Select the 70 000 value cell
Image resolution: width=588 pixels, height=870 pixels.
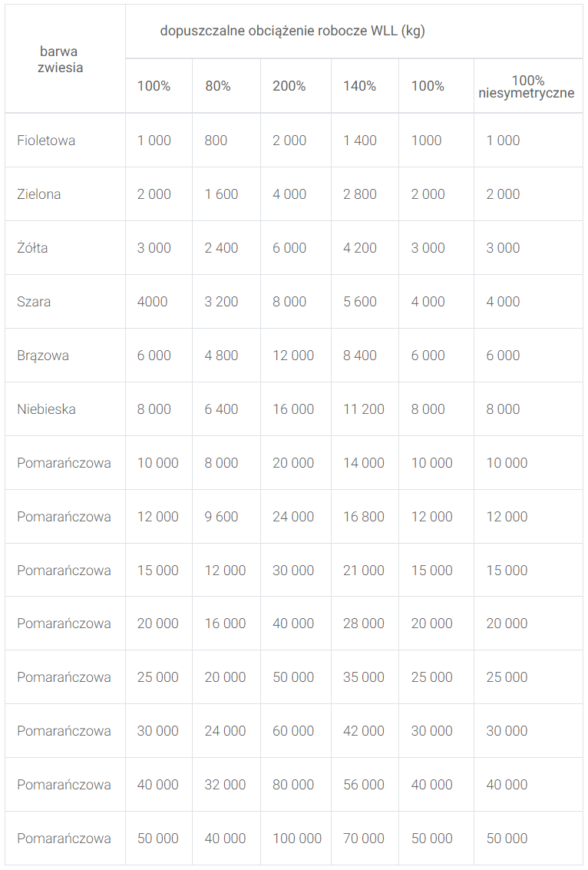pyautogui.click(x=364, y=839)
